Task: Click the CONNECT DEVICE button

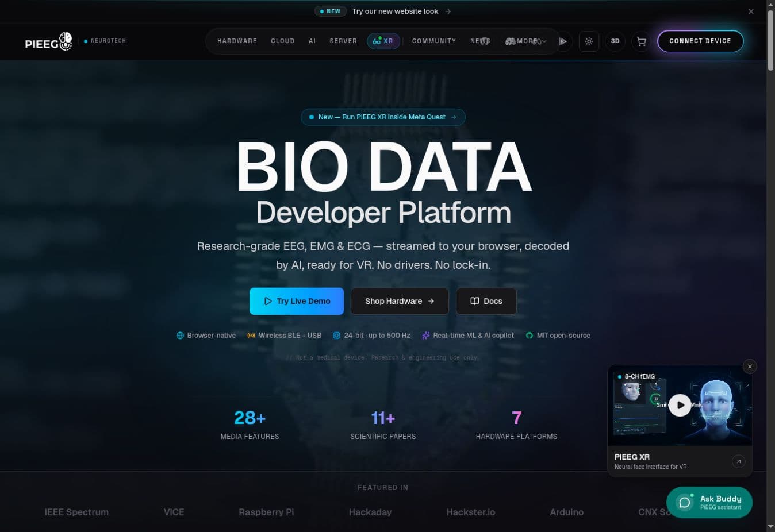Action: (700, 41)
